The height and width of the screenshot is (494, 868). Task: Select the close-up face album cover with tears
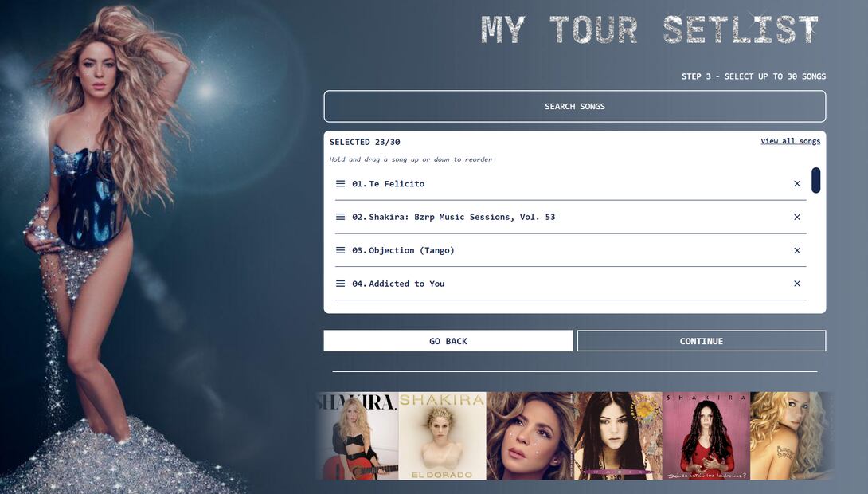pyautogui.click(x=530, y=436)
